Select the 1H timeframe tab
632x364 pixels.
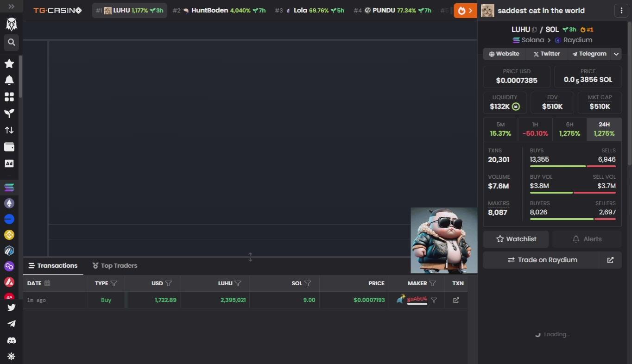pyautogui.click(x=535, y=129)
